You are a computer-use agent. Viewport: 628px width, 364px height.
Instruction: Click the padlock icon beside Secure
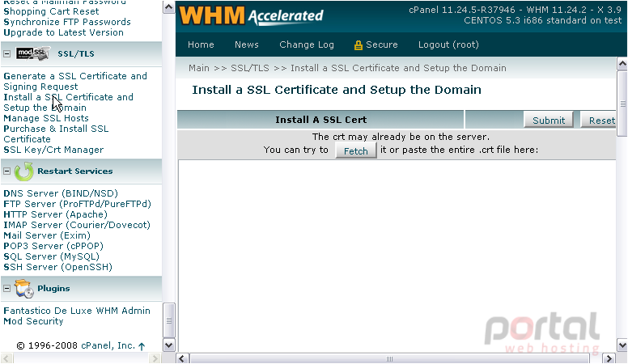(358, 44)
